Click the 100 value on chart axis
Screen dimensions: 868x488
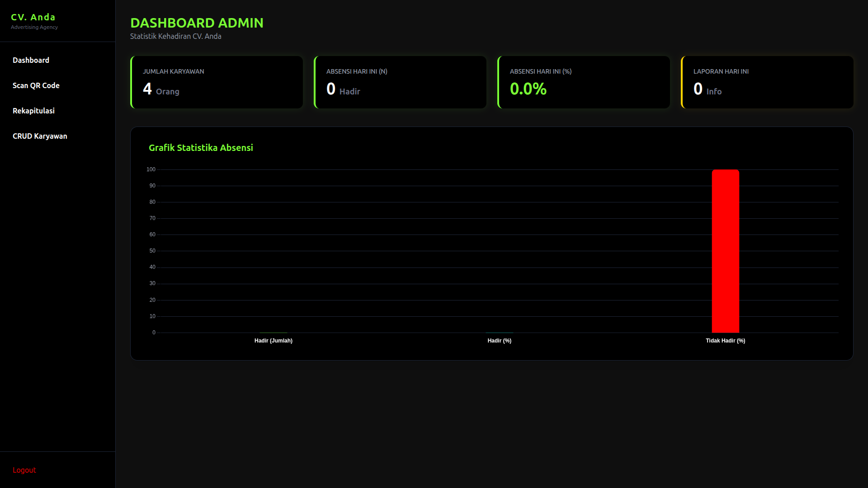click(x=151, y=169)
